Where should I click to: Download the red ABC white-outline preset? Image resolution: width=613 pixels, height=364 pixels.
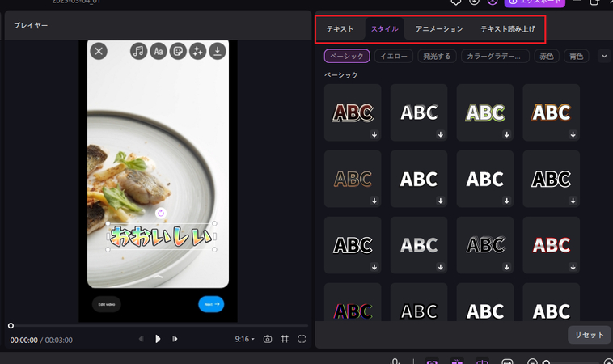(x=573, y=267)
